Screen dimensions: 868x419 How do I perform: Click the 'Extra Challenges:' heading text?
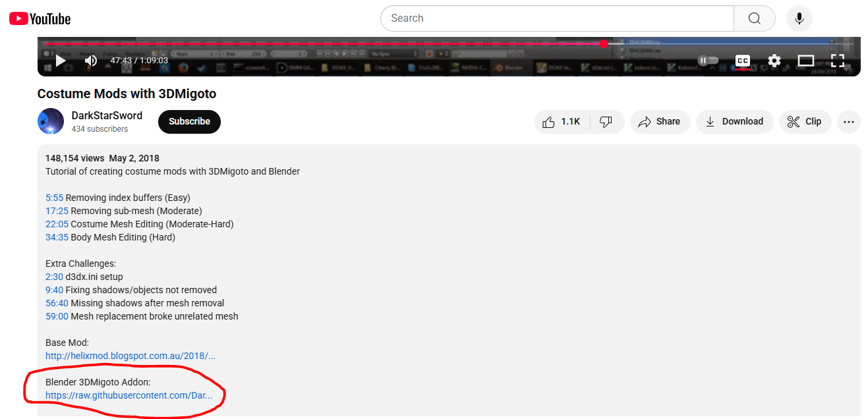point(80,264)
